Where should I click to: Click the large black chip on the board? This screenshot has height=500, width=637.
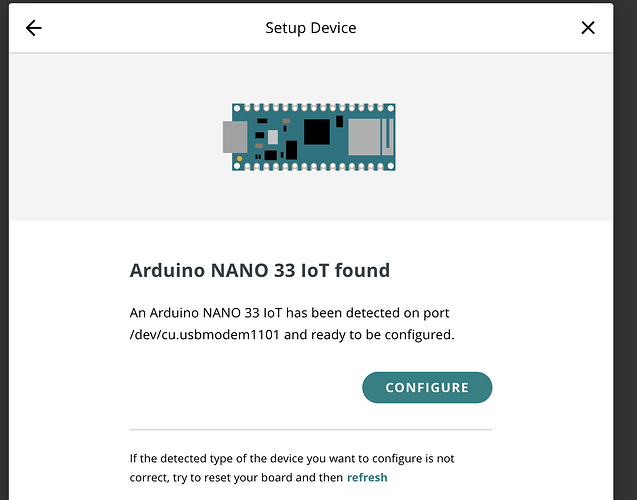tap(317, 131)
